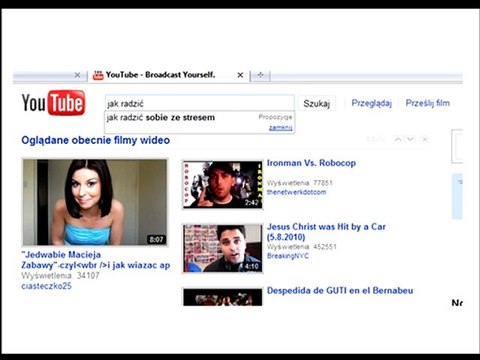Open the Prześlij film link

(427, 103)
